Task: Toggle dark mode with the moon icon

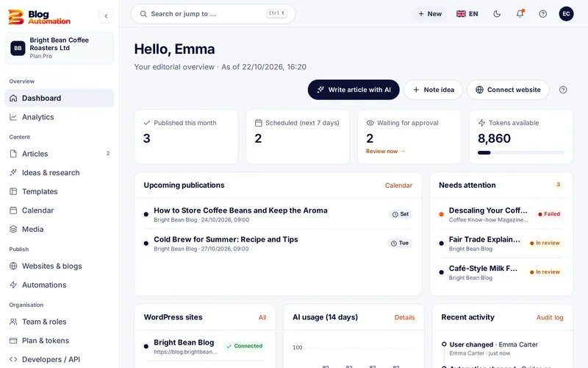Action: click(497, 14)
